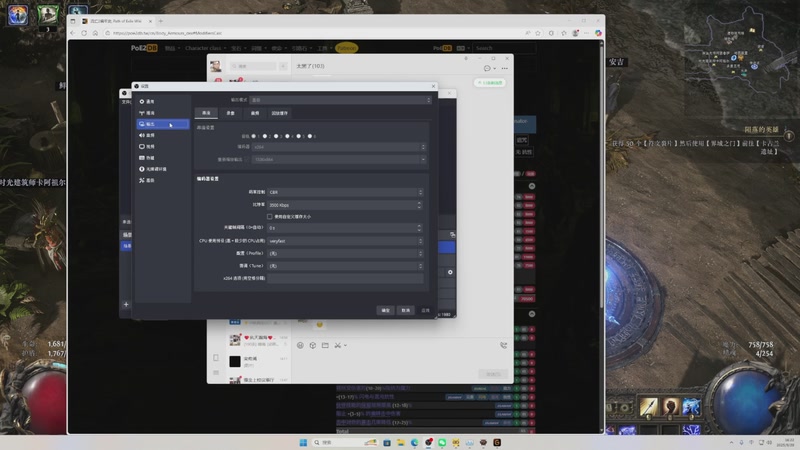This screenshot has width=800, height=450.
Task: Switch to the Recording output tab
Action: (231, 113)
